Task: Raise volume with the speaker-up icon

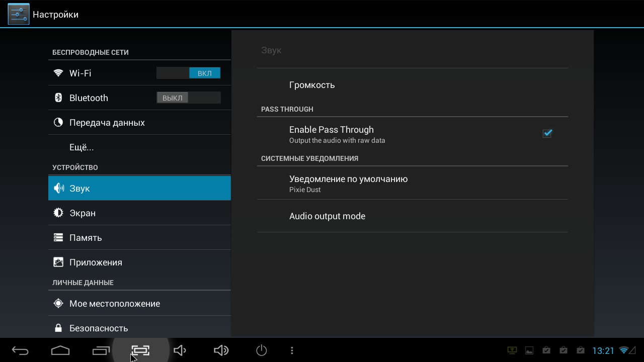Action: tap(221, 350)
